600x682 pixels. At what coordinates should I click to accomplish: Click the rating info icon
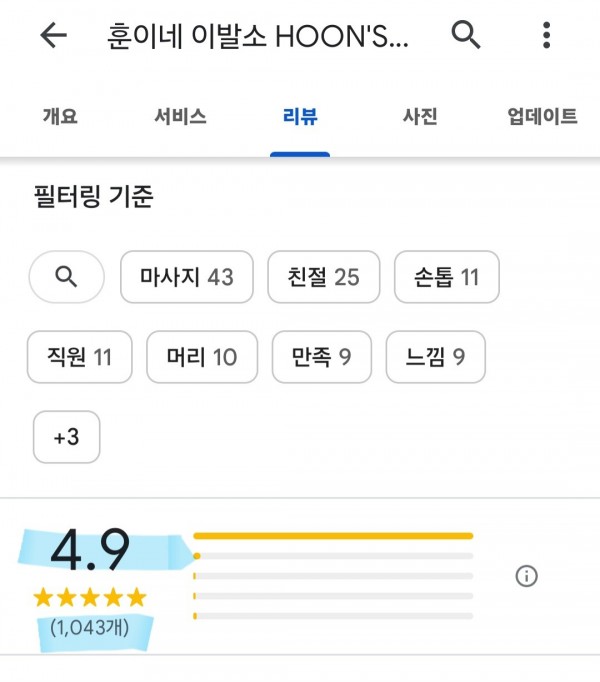pos(526,576)
